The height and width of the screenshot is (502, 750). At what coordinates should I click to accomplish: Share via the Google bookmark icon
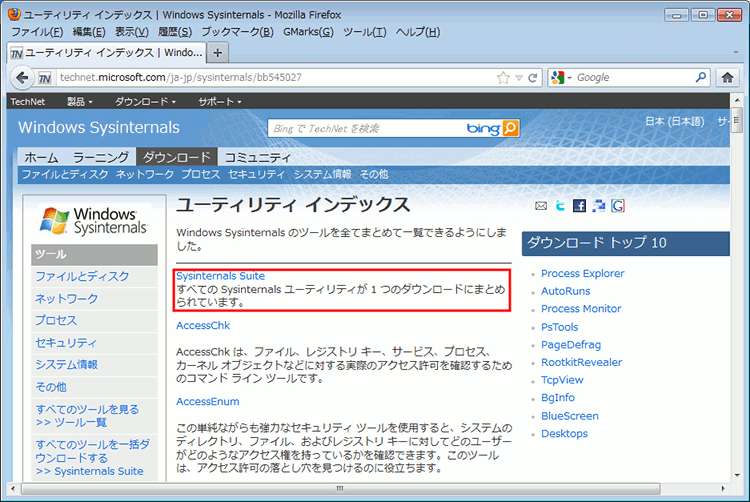618,206
